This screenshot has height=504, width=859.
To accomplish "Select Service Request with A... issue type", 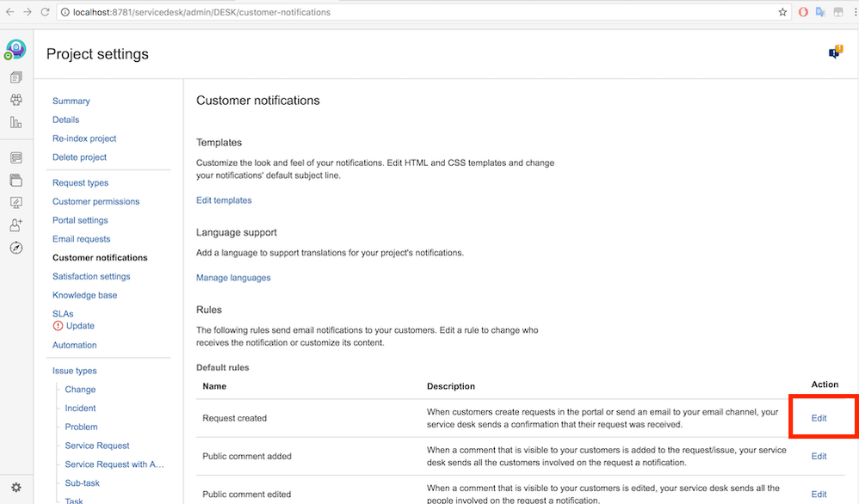I will point(114,464).
